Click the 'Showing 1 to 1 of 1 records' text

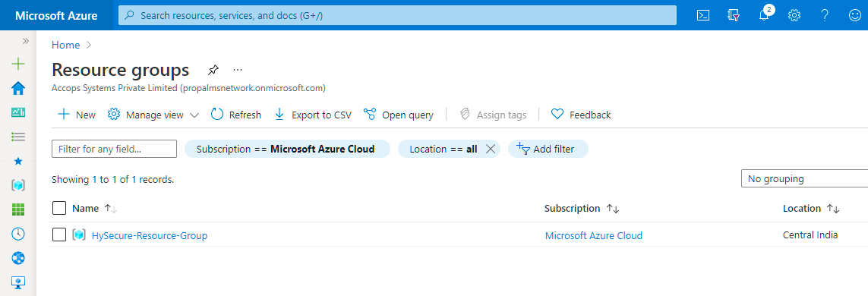point(113,179)
